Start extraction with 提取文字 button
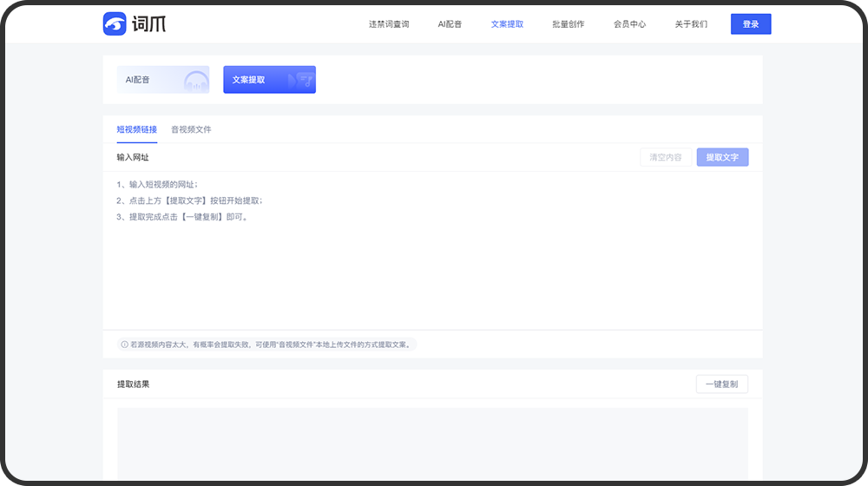The width and height of the screenshot is (868, 486). coord(722,158)
